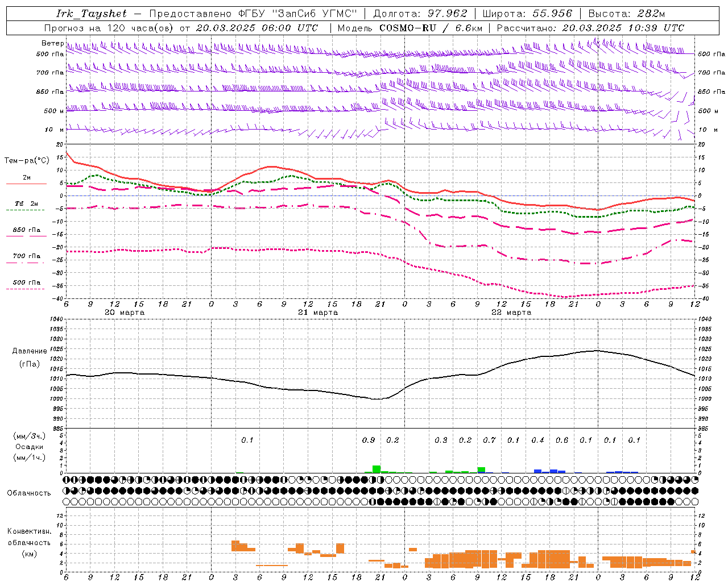Click the station title Irk_Tayshet
Image resolution: width=728 pixels, height=582 pixels.
coord(91,14)
